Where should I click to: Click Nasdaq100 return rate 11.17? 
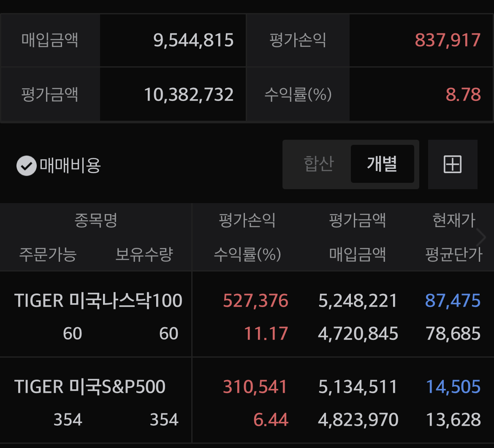266,333
